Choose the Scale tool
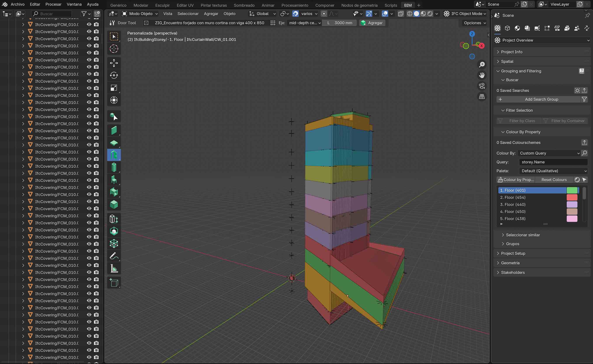This screenshot has height=364, width=593. 114,88
